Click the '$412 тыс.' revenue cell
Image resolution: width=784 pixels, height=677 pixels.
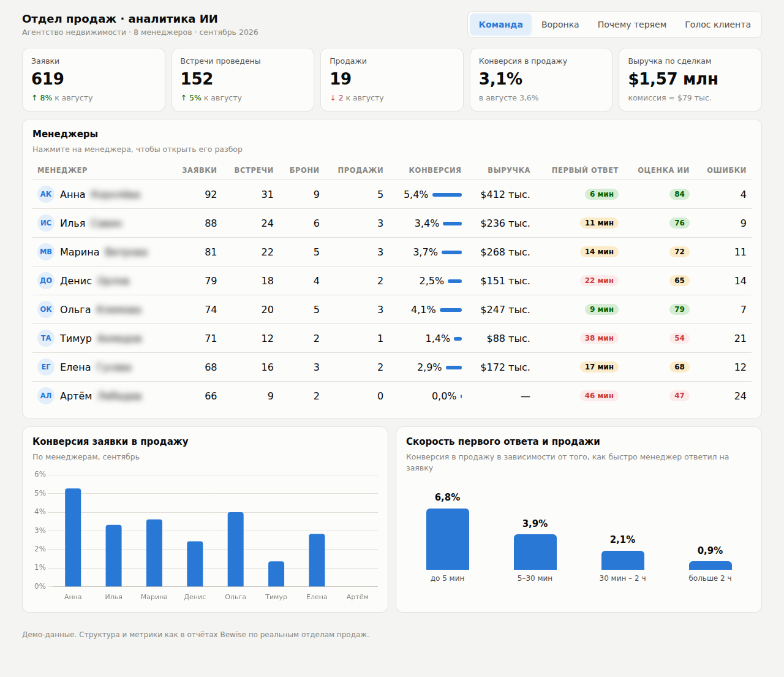pos(505,194)
